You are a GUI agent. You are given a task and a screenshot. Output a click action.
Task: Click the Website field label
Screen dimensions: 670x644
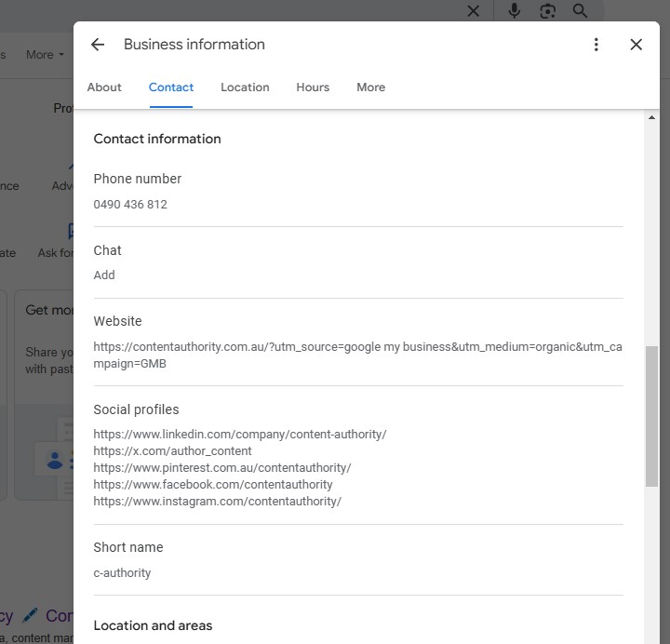pyautogui.click(x=117, y=321)
